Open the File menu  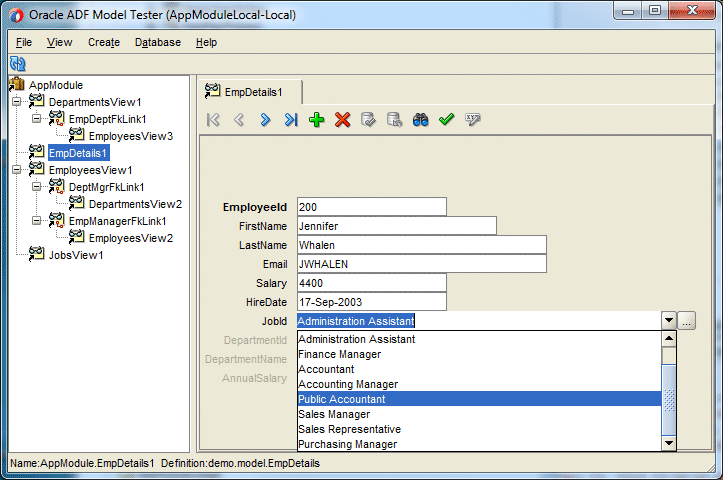pyautogui.click(x=24, y=42)
